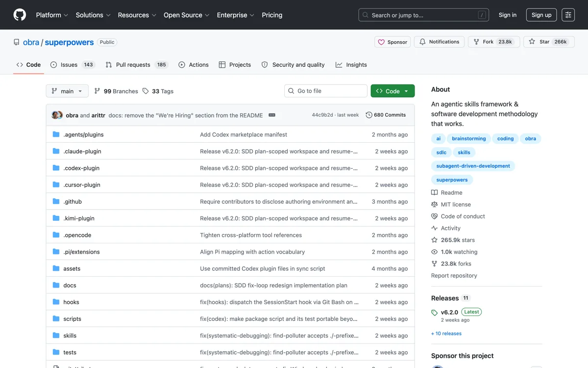This screenshot has height=368, width=588.
Task: Click the folder icon for skills
Action: click(56, 336)
